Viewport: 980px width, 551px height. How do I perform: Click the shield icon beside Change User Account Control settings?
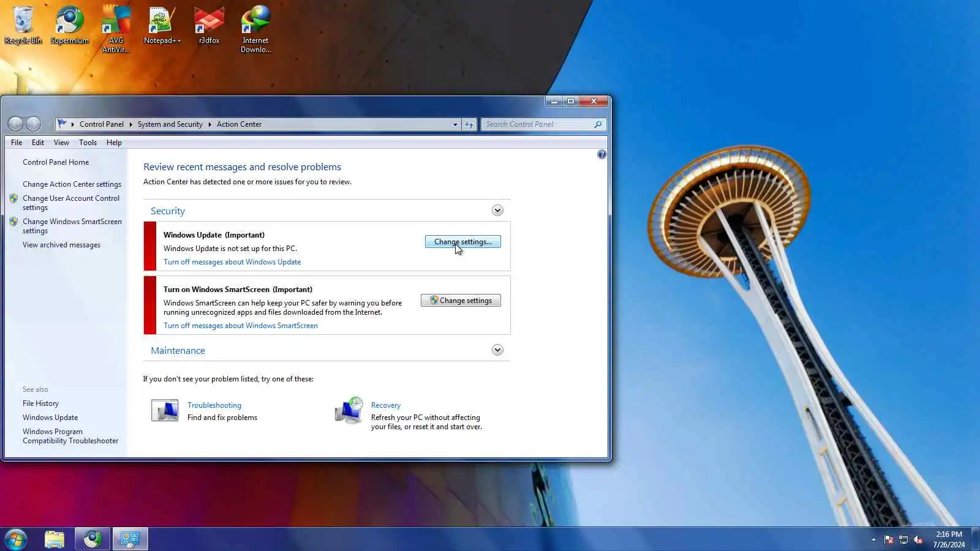[x=13, y=198]
